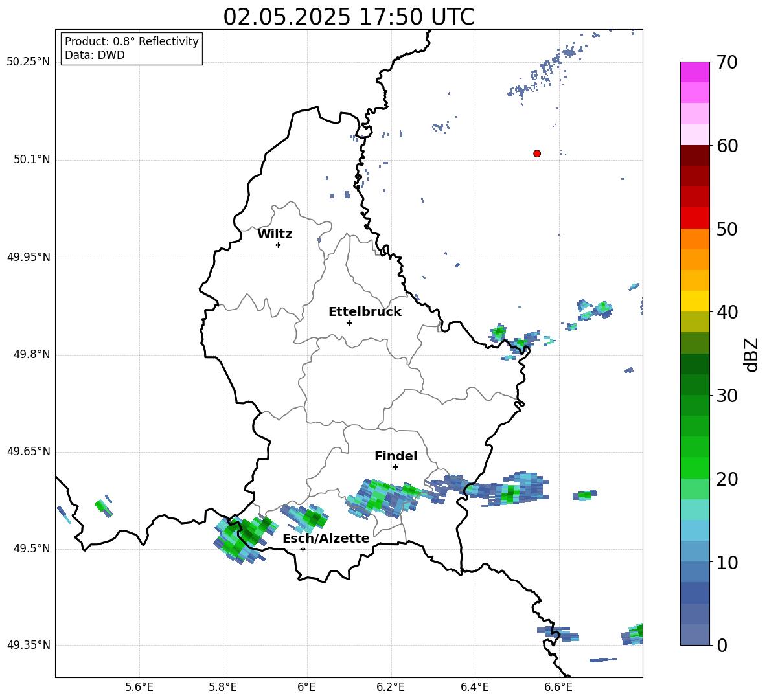This screenshot has width=767, height=700.
Task: Click the 49.95°N latitude label
Action: (x=29, y=257)
